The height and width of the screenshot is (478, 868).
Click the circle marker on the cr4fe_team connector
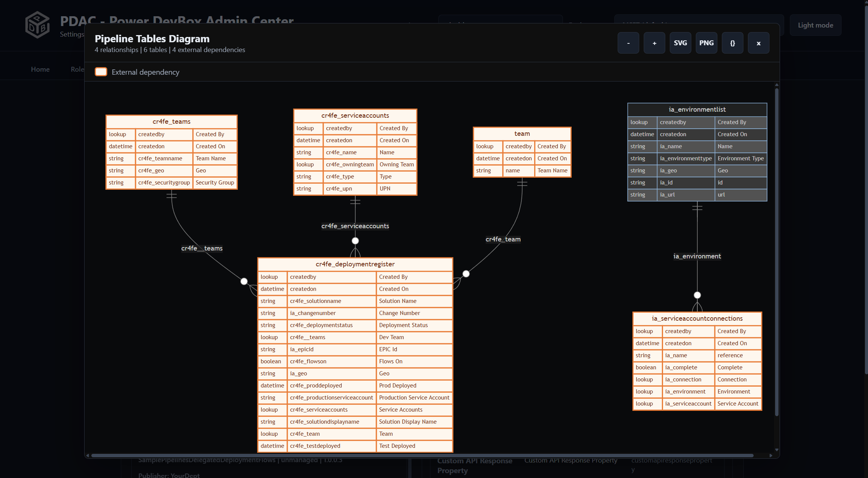click(x=466, y=274)
